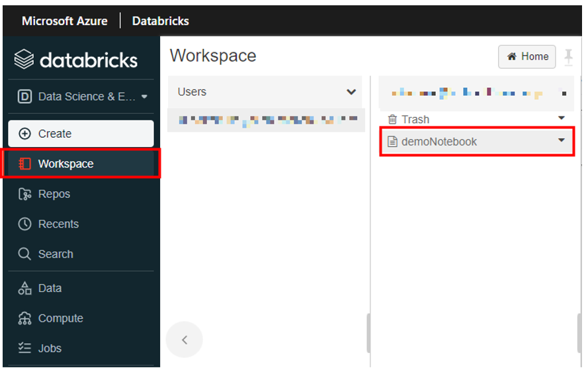Click the right column vertical scrollbar
Viewport: 588px width, 370px height.
[x=579, y=333]
